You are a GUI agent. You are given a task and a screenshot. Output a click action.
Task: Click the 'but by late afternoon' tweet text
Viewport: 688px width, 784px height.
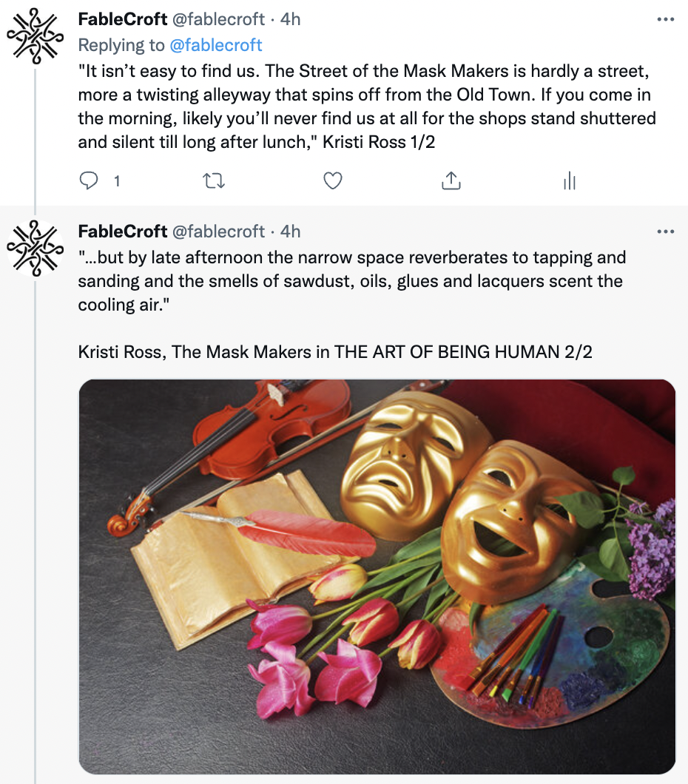(351, 281)
